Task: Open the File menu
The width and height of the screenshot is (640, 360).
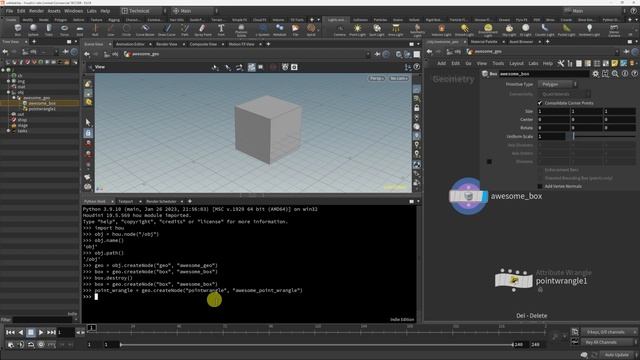Action: pos(9,11)
